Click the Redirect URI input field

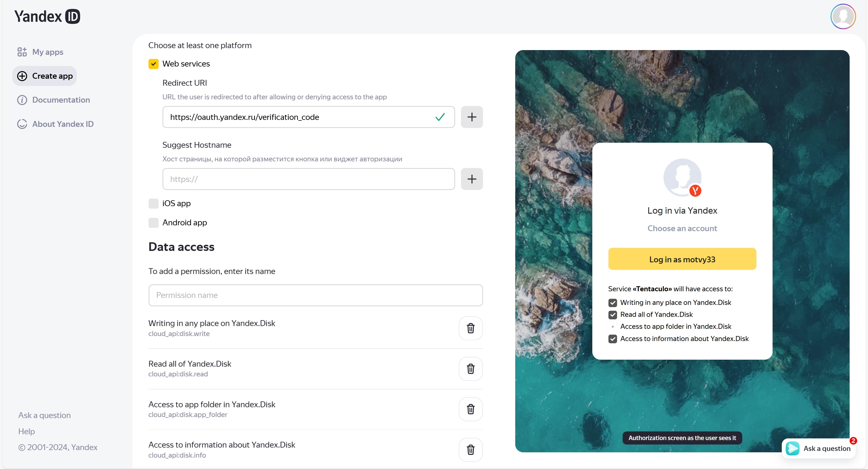(x=308, y=117)
